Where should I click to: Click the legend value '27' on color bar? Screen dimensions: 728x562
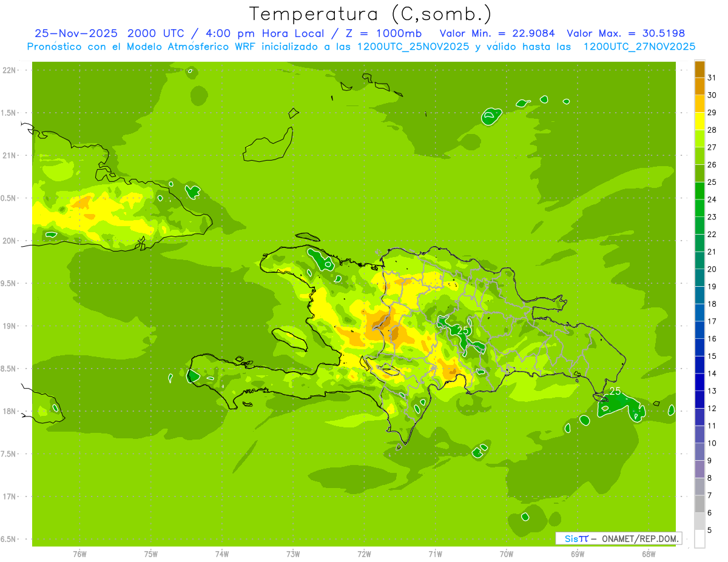tap(712, 147)
